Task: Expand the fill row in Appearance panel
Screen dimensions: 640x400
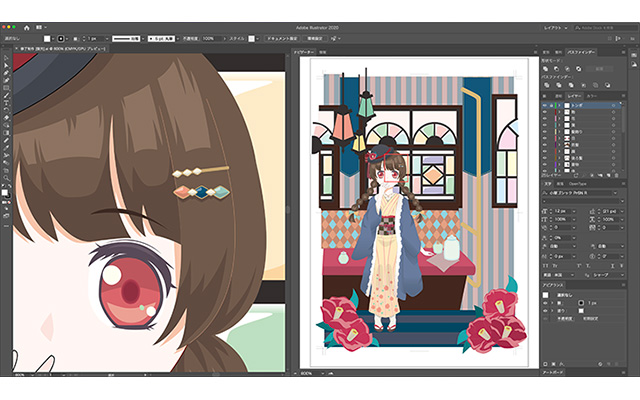Action: [552, 311]
